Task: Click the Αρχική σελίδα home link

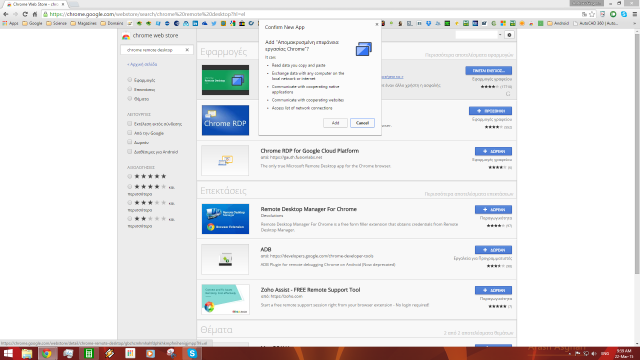Action: 142,64
